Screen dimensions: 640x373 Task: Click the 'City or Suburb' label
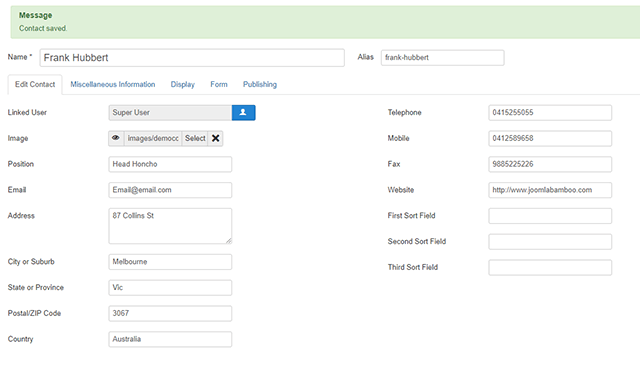tap(31, 262)
